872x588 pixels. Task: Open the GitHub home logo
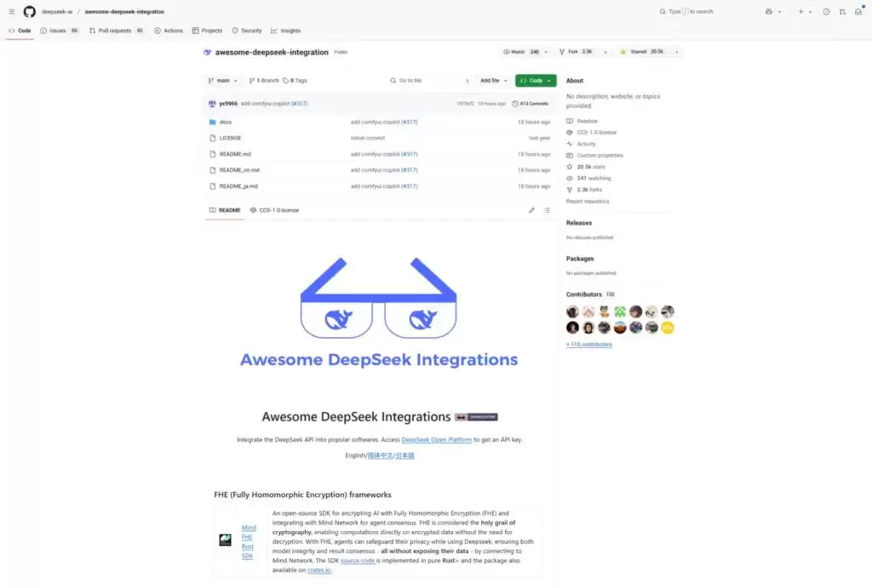tap(30, 11)
